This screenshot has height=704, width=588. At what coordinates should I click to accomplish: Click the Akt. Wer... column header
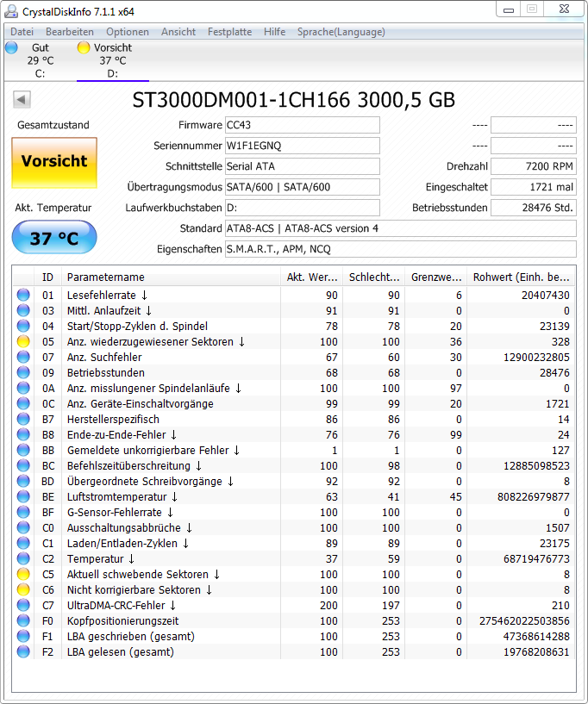pos(312,277)
